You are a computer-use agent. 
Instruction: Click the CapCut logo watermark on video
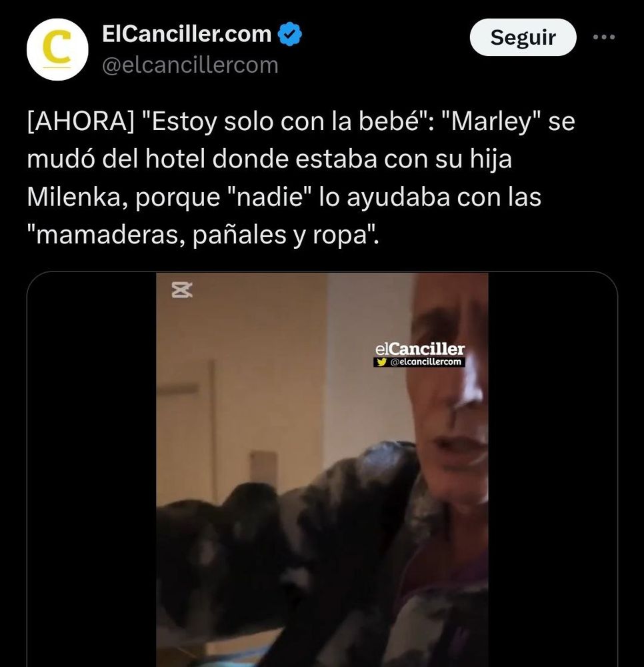182,289
